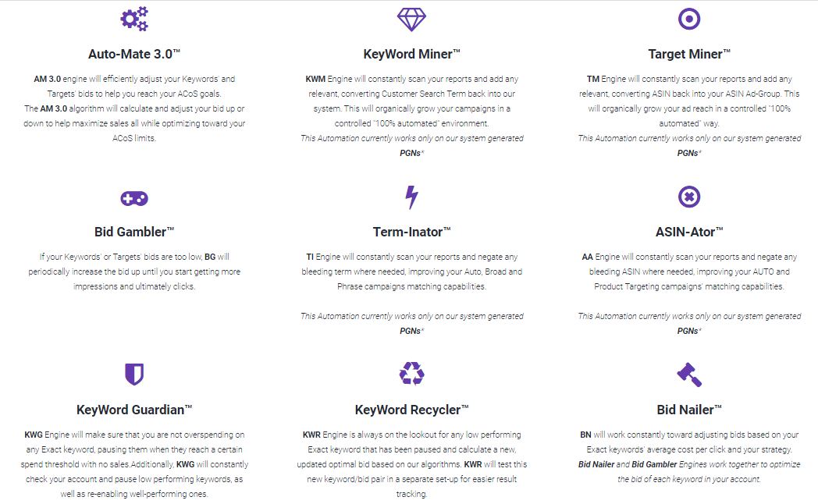Select the Term-Inator title
818x504 pixels.
click(411, 232)
